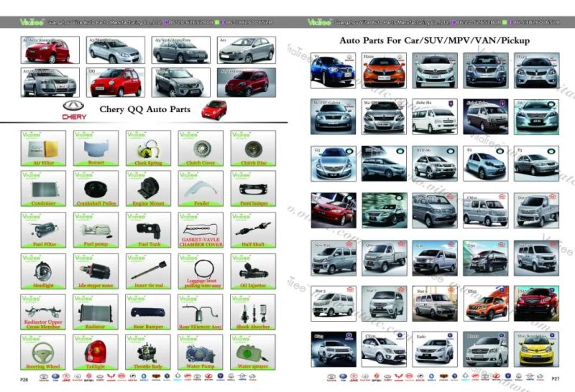Click the right page ViaTree header logo
This screenshot has height=392, width=575.
pos(319,22)
